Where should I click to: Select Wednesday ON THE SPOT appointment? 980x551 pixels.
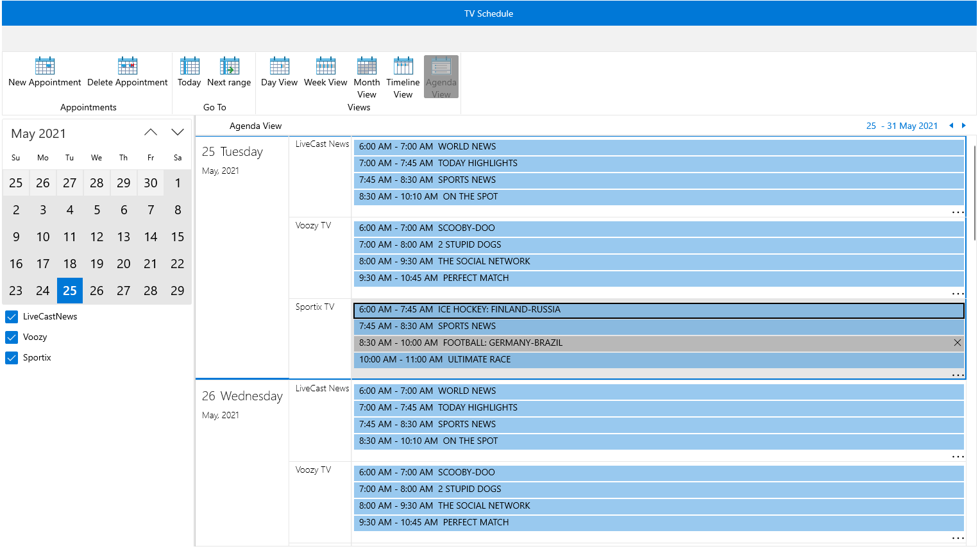pos(659,441)
